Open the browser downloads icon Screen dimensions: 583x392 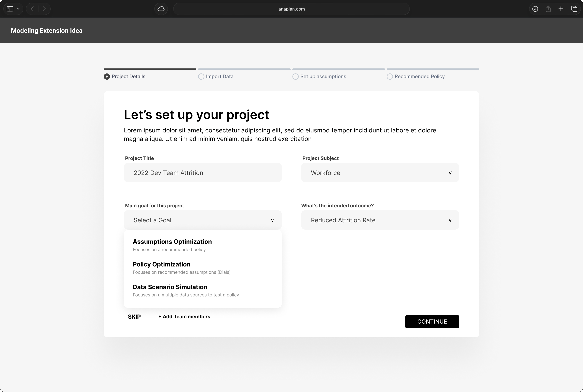pyautogui.click(x=535, y=9)
